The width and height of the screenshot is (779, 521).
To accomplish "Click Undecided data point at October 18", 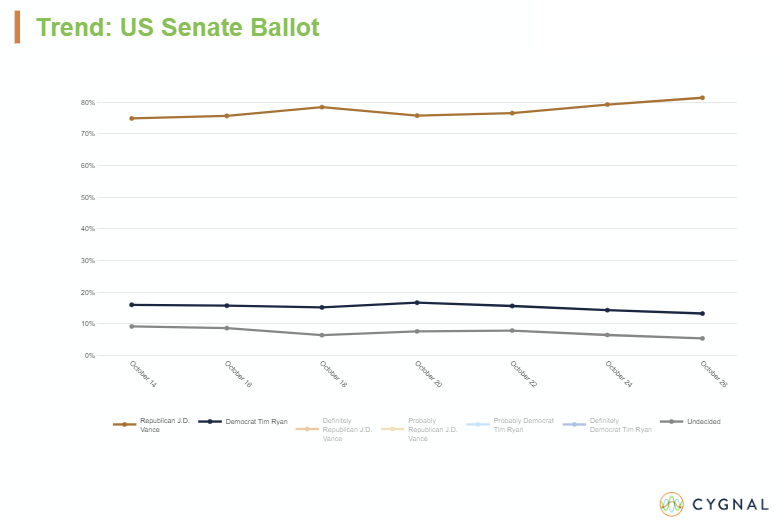I will click(x=322, y=335).
